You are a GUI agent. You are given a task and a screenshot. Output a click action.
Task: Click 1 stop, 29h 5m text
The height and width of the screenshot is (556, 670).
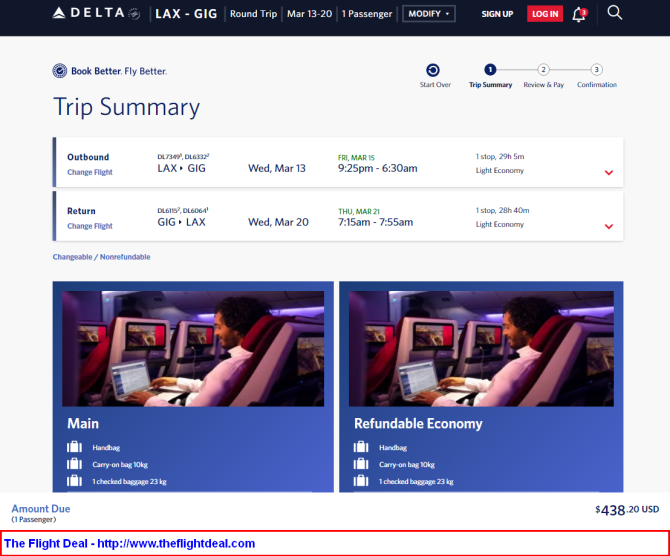[x=500, y=156]
